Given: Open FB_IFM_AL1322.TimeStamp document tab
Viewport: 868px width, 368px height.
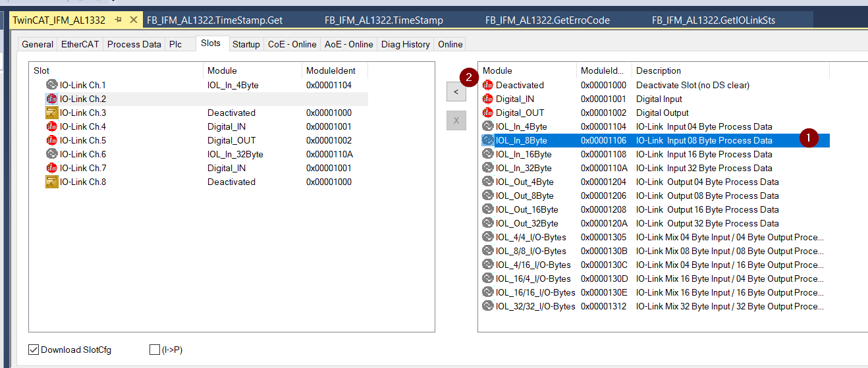Looking at the screenshot, I should (x=384, y=20).
